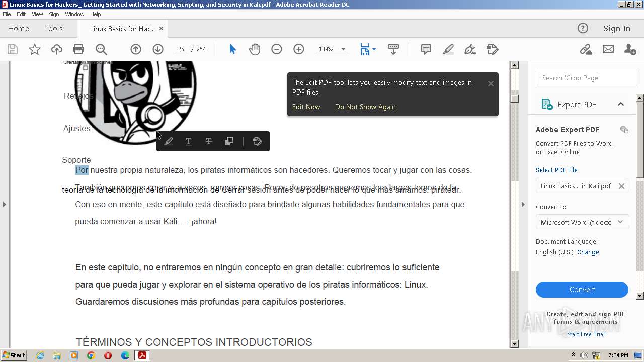
Task: Click the copy icon beside Adobe Export PDF
Action: pyautogui.click(x=624, y=130)
